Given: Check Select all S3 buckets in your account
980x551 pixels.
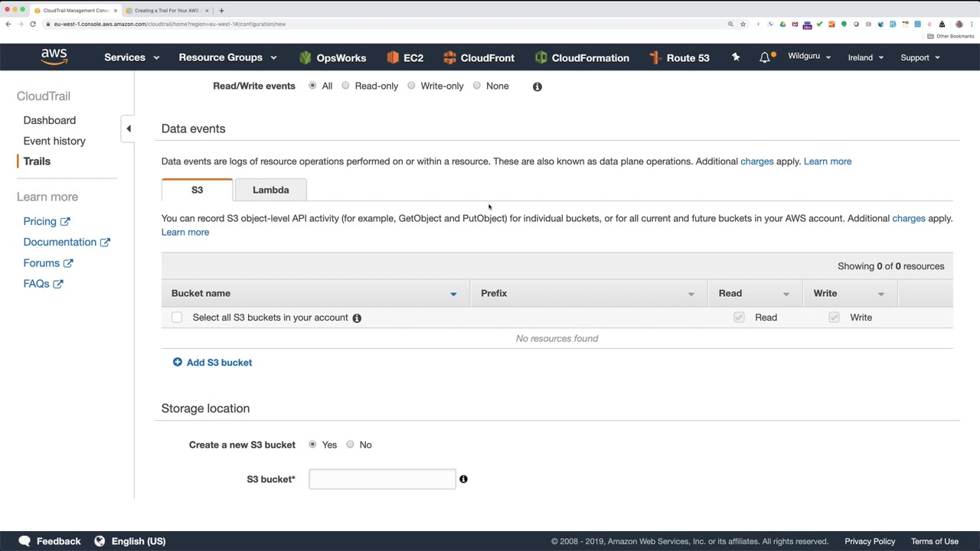Looking at the screenshot, I should click(177, 318).
